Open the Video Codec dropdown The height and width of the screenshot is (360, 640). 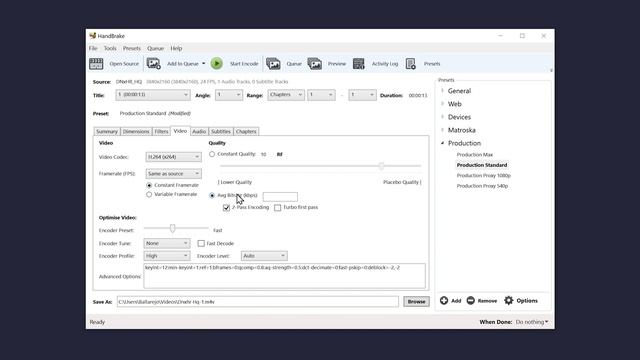pyautogui.click(x=173, y=157)
